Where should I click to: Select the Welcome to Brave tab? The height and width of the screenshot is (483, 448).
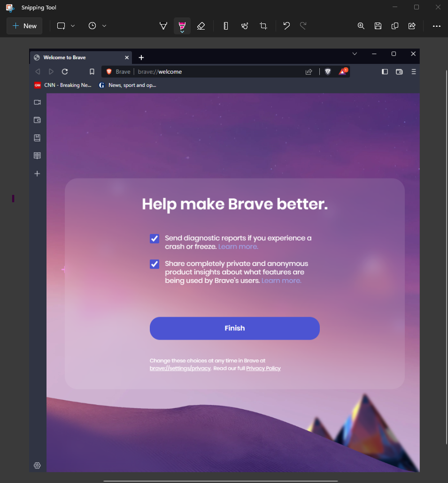[81, 58]
